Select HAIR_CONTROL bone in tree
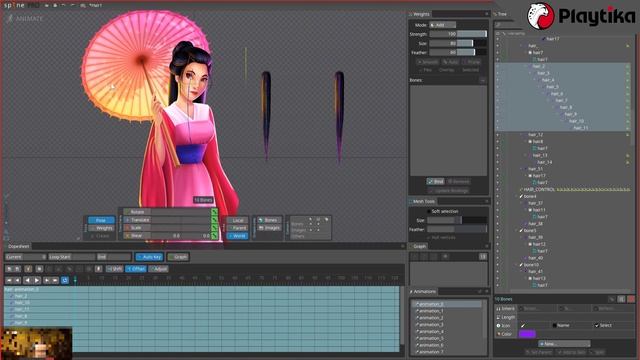 pyautogui.click(x=539, y=190)
